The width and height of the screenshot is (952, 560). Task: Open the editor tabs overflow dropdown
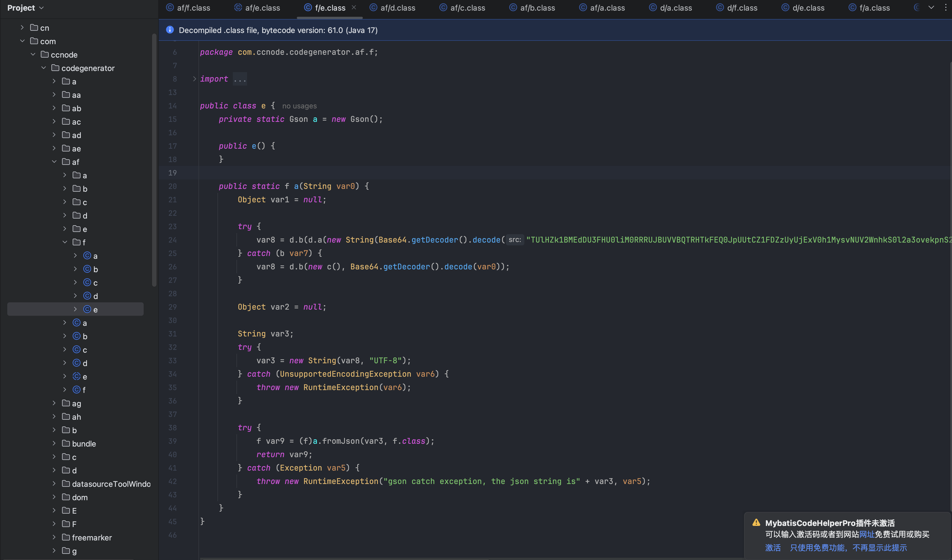click(x=931, y=8)
